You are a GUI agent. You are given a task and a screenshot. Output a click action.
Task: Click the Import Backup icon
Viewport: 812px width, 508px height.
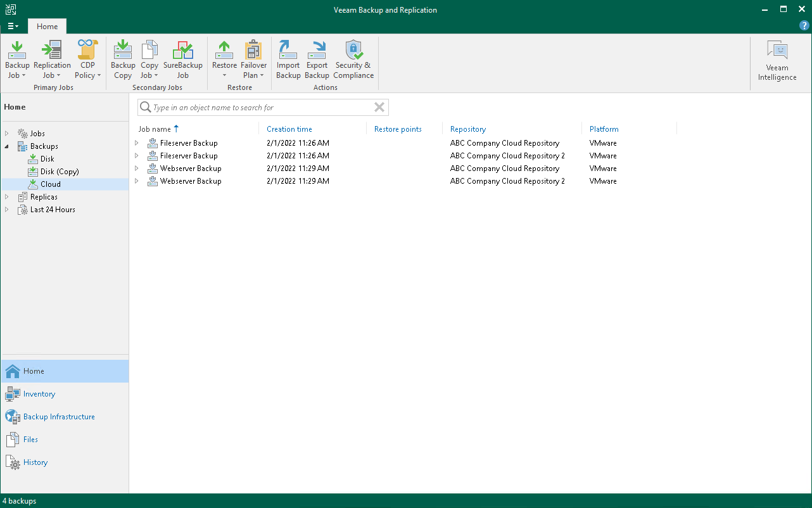pos(288,59)
